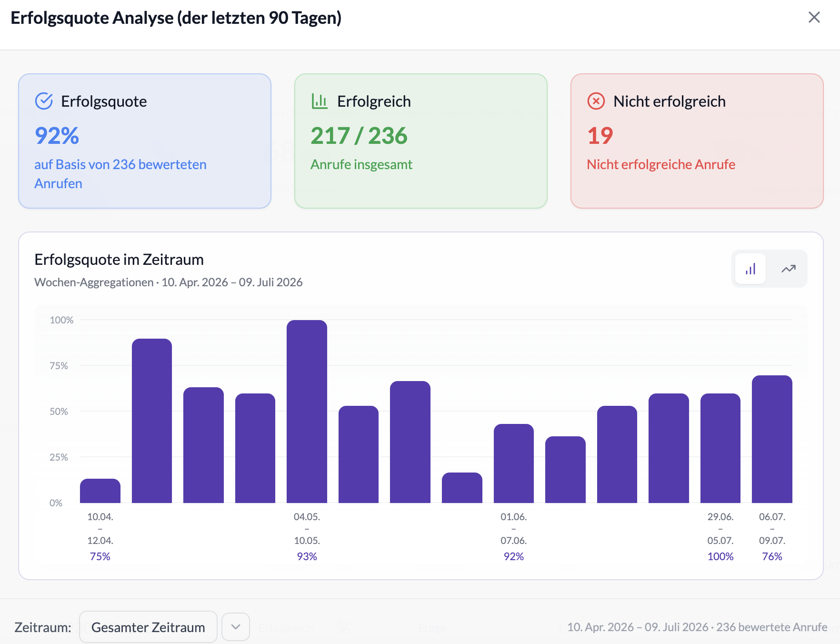Click the bar for week 10.04.–12.04.
The image size is (840, 644).
point(100,491)
